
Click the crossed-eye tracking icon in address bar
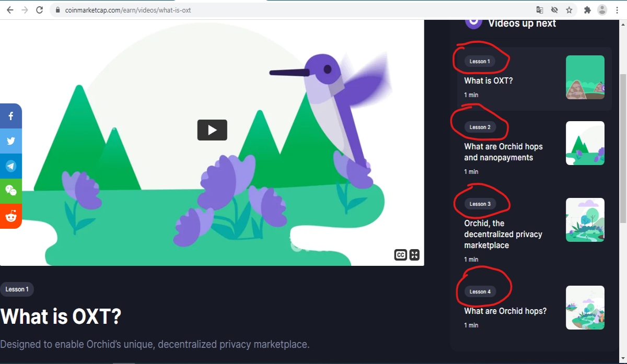[554, 10]
